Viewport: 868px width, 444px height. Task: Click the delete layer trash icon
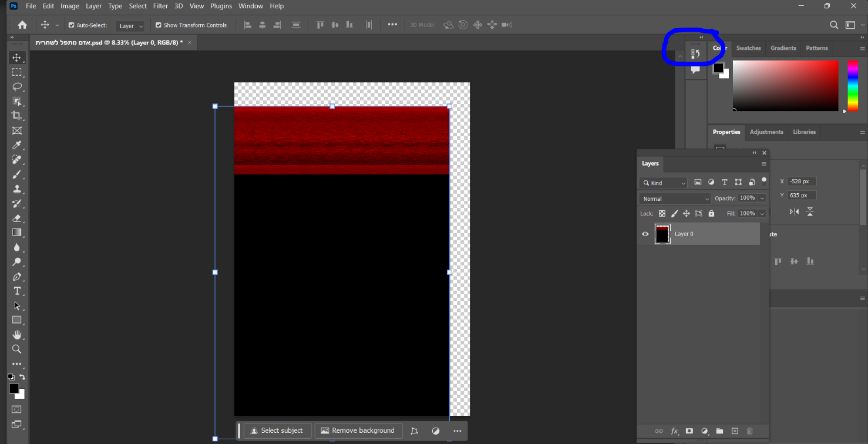[749, 431]
